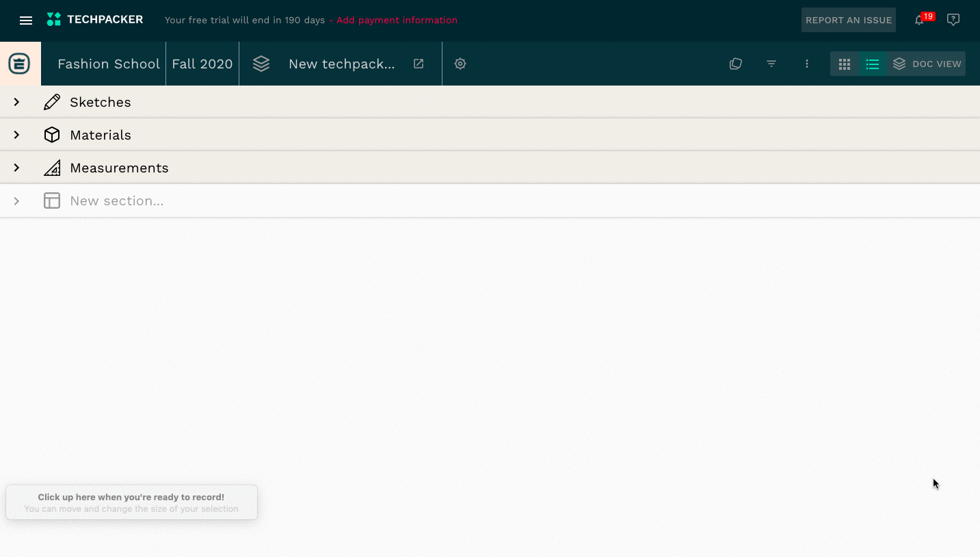Image resolution: width=980 pixels, height=557 pixels.
Task: Expand the Measurements section chevron
Action: 16,168
